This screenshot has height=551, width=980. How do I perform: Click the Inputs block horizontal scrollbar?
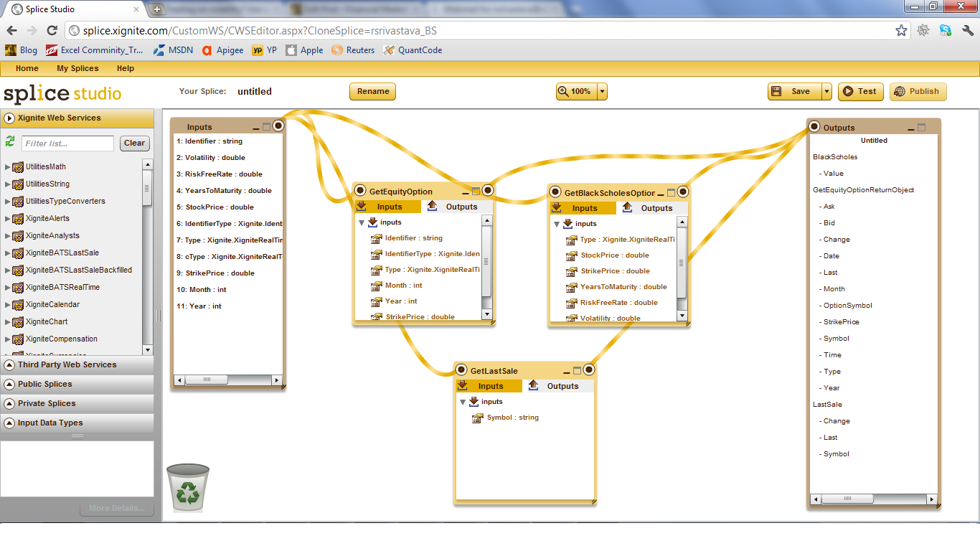click(228, 380)
